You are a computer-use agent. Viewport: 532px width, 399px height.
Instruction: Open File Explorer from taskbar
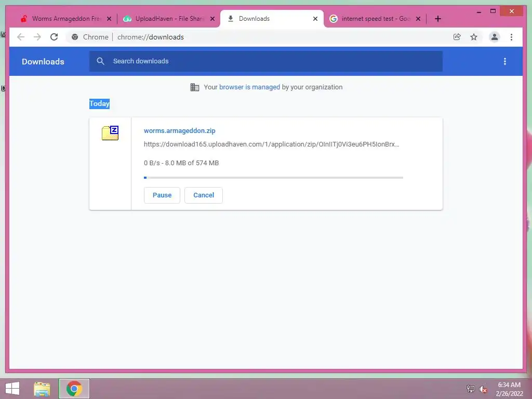tap(42, 389)
